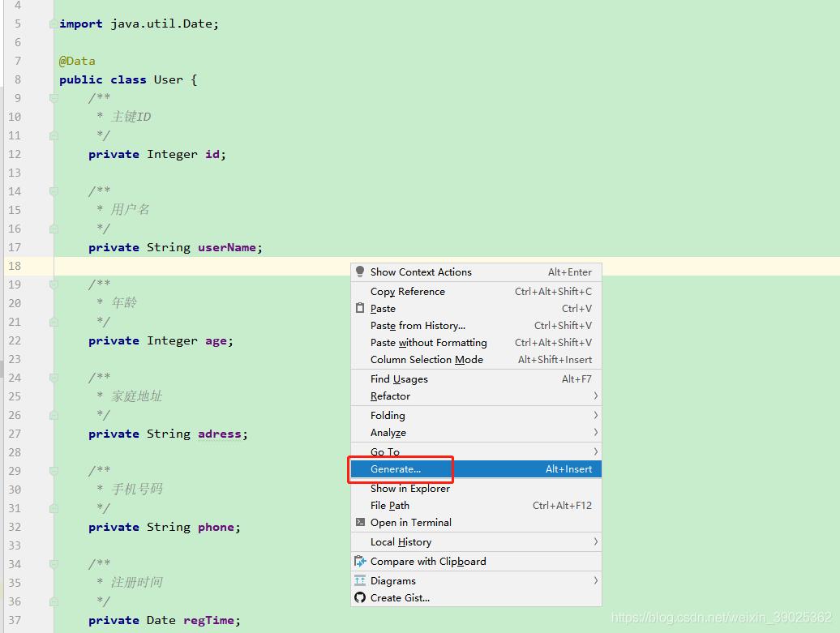Image resolution: width=840 pixels, height=633 pixels.
Task: Expand the Analyze submenu arrow
Action: coord(595,432)
